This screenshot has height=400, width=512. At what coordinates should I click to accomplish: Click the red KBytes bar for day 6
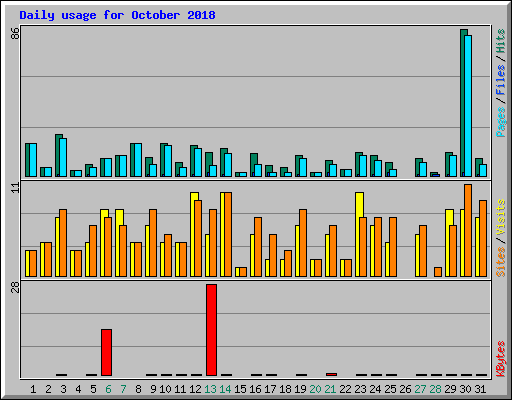tap(106, 352)
